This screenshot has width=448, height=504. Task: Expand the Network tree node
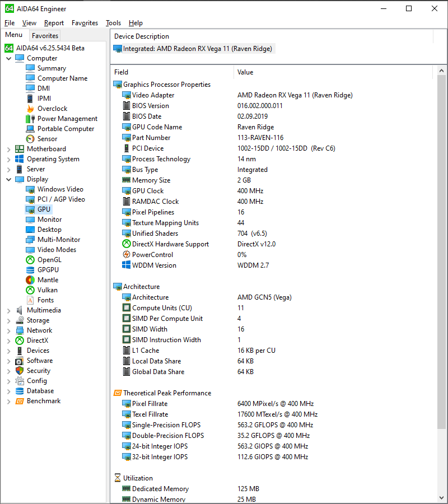[8, 331]
